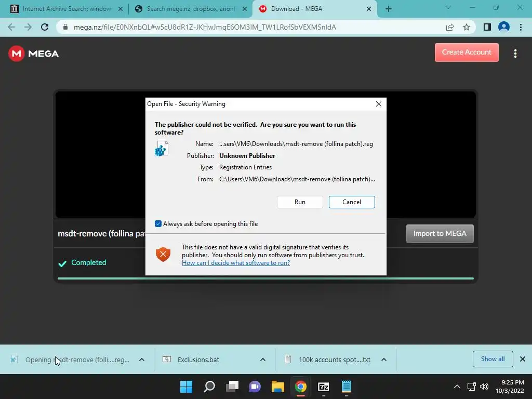Bookmark this page with the star
This screenshot has width=532, height=399.
pos(467,27)
